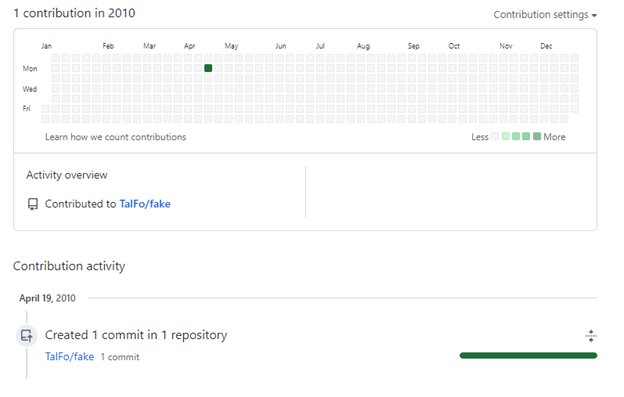Click the dark green April 19 contribution square
624x397 pixels.
click(x=208, y=68)
